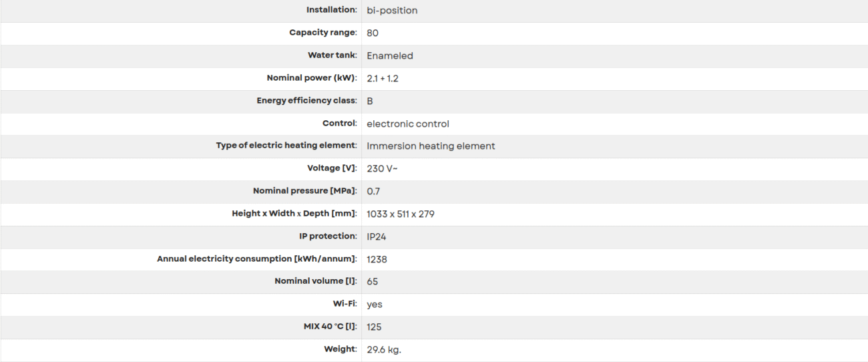Click energy efficiency class value B
The width and height of the screenshot is (868, 362).
pos(370,101)
